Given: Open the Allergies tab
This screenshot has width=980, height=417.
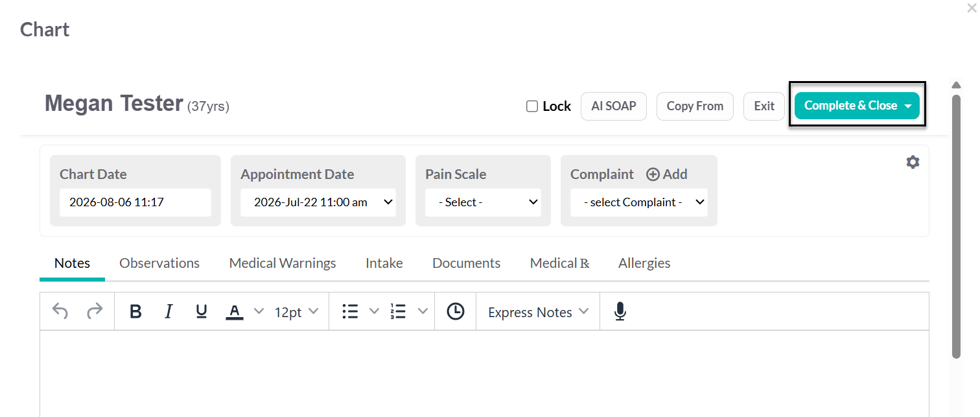Looking at the screenshot, I should [644, 263].
